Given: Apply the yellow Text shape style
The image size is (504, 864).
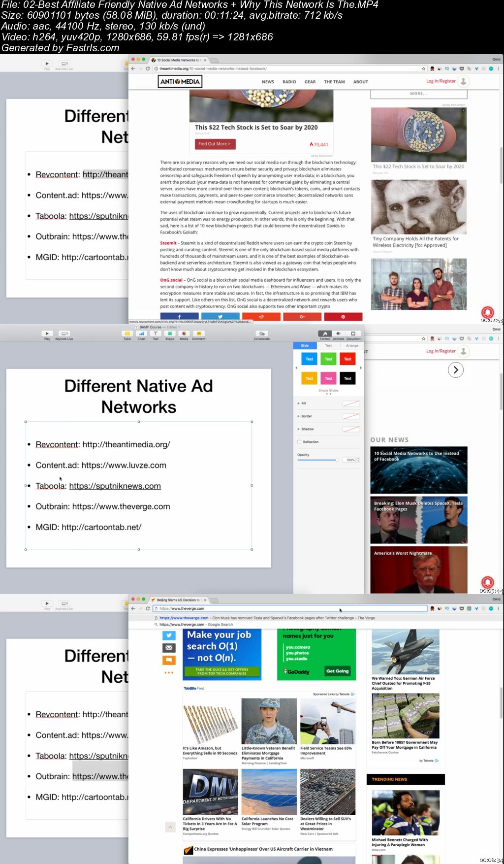Looking at the screenshot, I should [x=309, y=378].
